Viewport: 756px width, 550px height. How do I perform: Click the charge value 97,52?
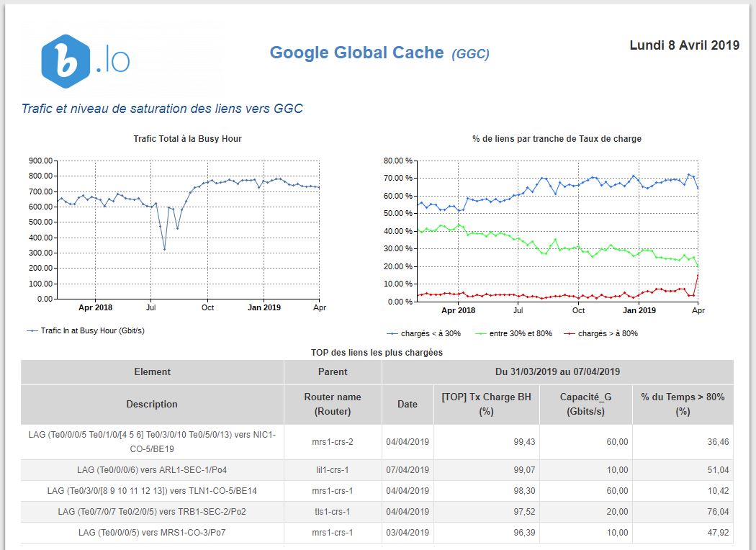[524, 511]
